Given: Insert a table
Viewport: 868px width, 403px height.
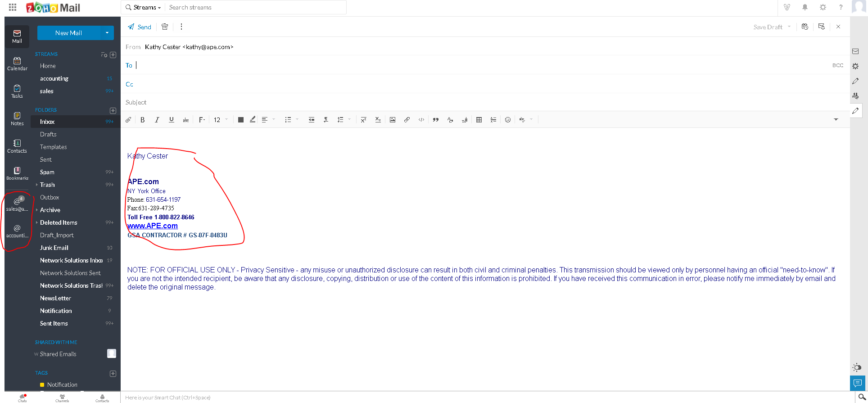Looking at the screenshot, I should tap(479, 120).
